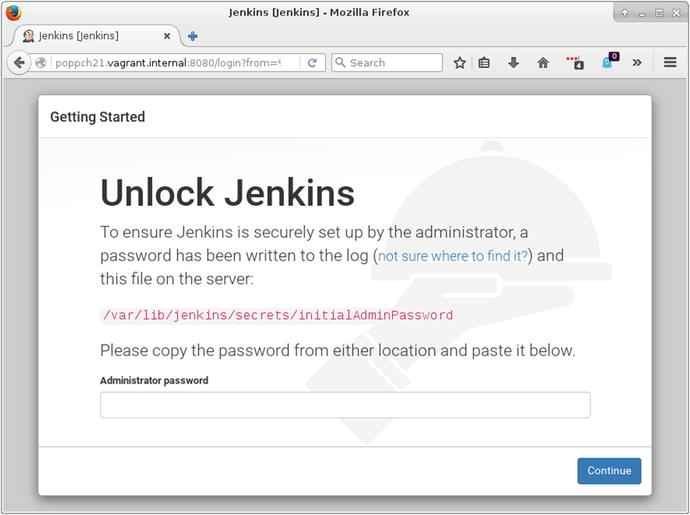Reload the current page
690x515 pixels.
click(312, 62)
